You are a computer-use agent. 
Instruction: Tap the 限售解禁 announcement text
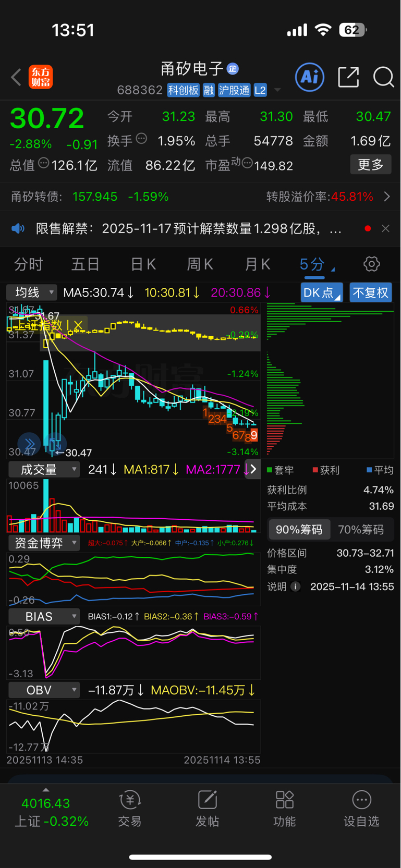click(x=189, y=228)
